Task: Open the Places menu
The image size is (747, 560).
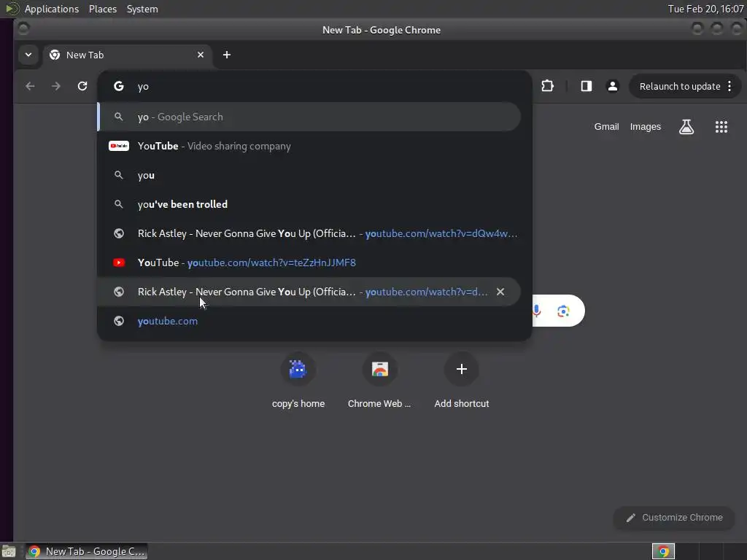Action: click(102, 9)
